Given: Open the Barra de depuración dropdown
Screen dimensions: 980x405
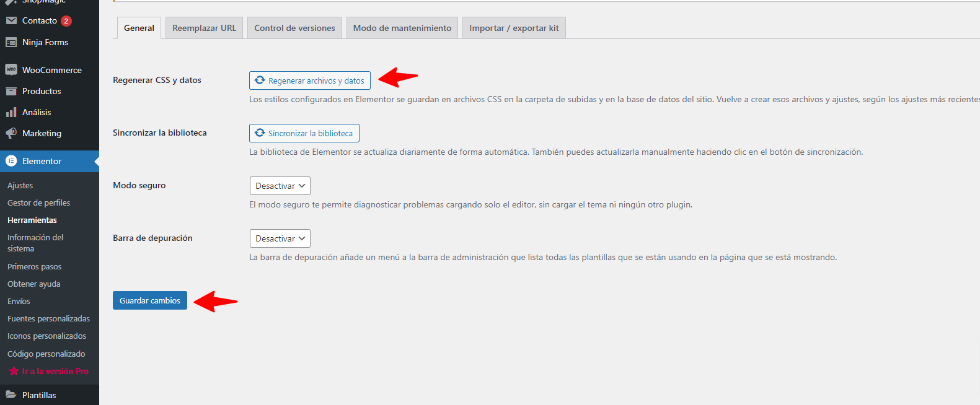Looking at the screenshot, I should (x=280, y=238).
